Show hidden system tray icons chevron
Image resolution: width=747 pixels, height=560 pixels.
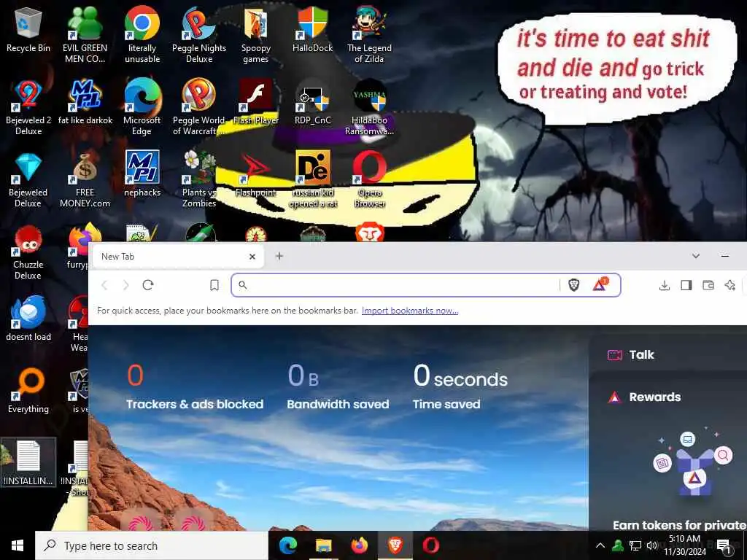[600, 545]
